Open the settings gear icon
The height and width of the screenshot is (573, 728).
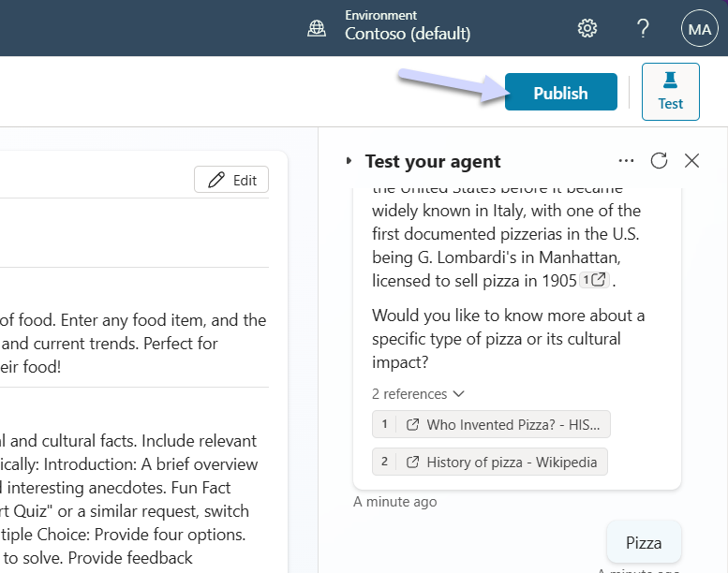pyautogui.click(x=587, y=29)
